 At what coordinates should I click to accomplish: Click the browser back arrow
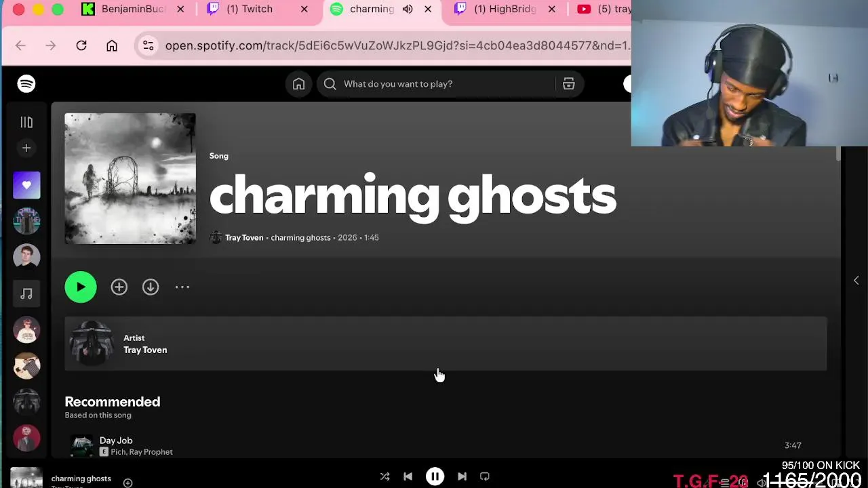click(x=20, y=45)
